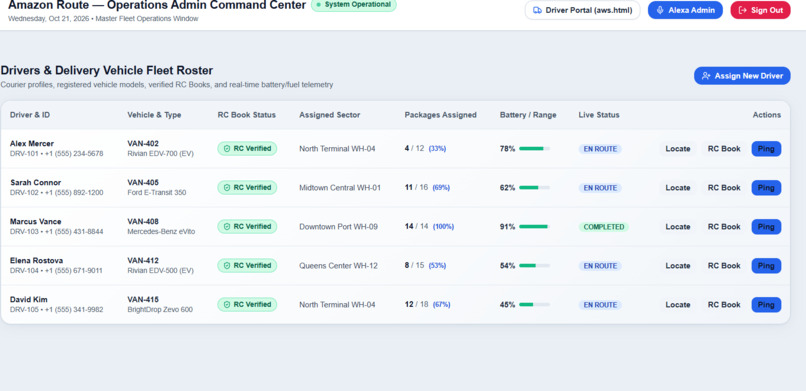
Task: Click RC Verified shield badge for VAN-402
Action: 247,148
